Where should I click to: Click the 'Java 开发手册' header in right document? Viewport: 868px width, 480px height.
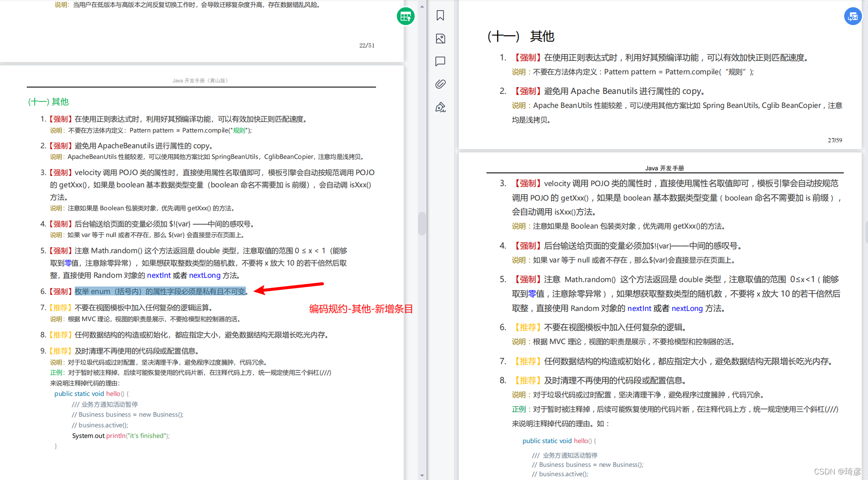[x=664, y=168]
